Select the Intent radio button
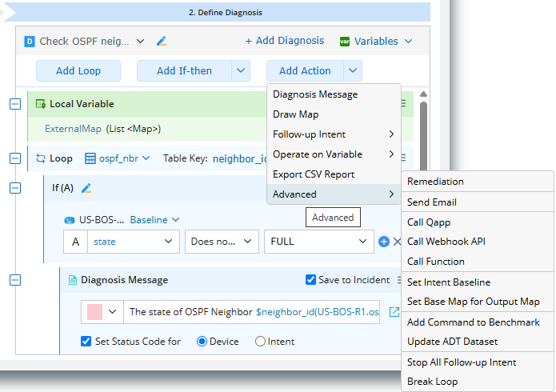Screen dimensions: 556x392 (x=260, y=342)
